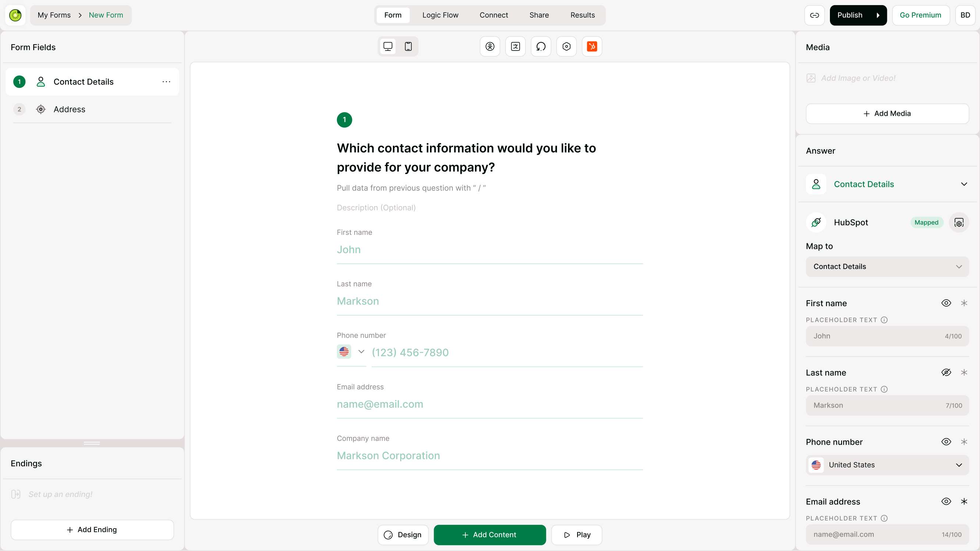Click the media image placeholder icon
This screenshot has height=551, width=980.
(x=811, y=78)
